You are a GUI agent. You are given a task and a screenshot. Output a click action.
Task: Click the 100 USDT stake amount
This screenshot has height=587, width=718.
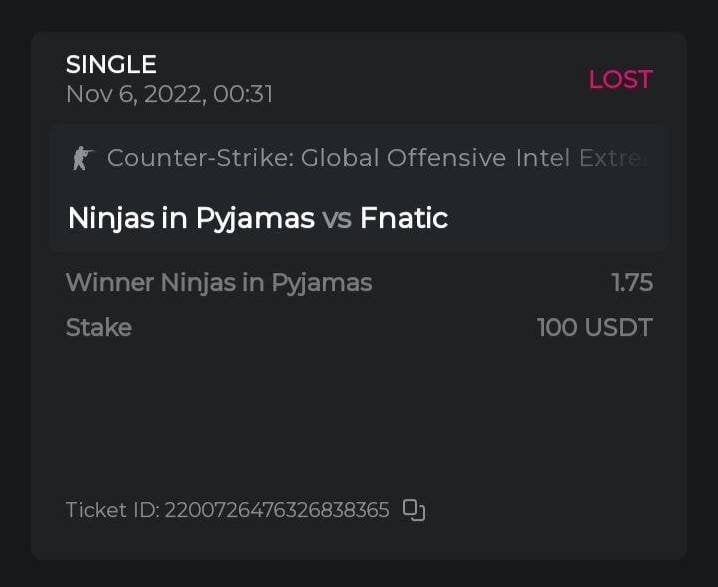pos(595,328)
